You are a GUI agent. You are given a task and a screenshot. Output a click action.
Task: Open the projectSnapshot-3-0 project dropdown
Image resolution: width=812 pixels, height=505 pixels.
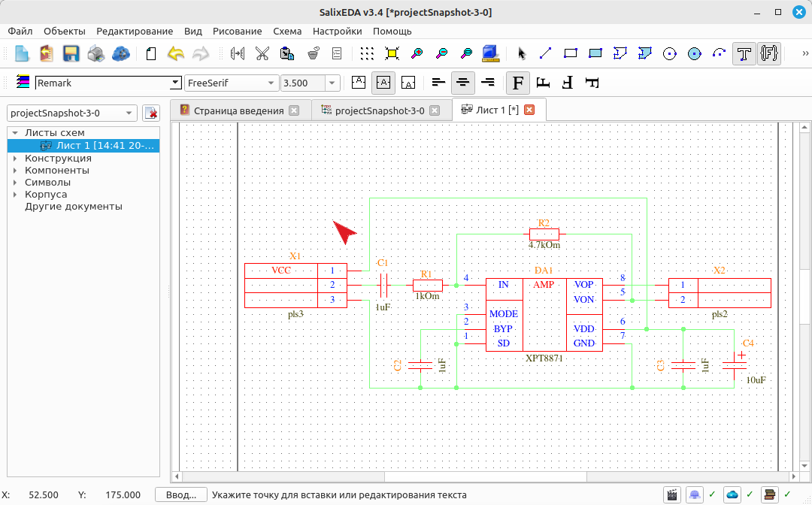pos(72,113)
